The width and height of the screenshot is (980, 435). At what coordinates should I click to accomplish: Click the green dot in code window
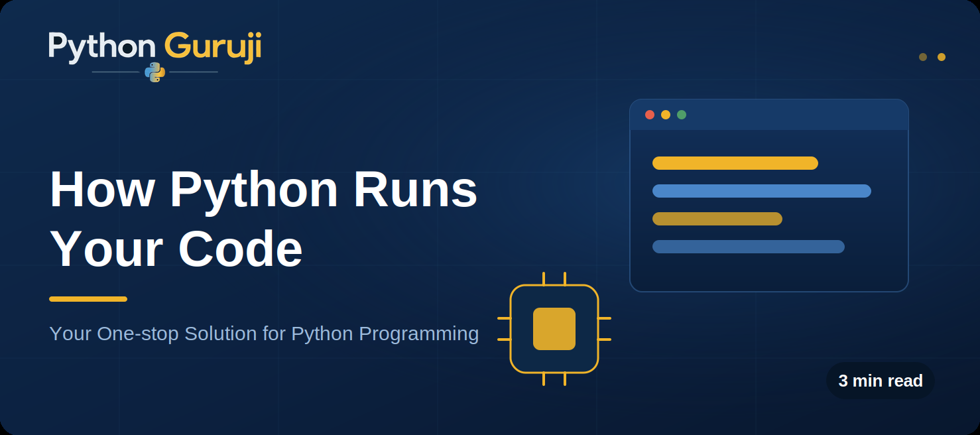tap(682, 115)
